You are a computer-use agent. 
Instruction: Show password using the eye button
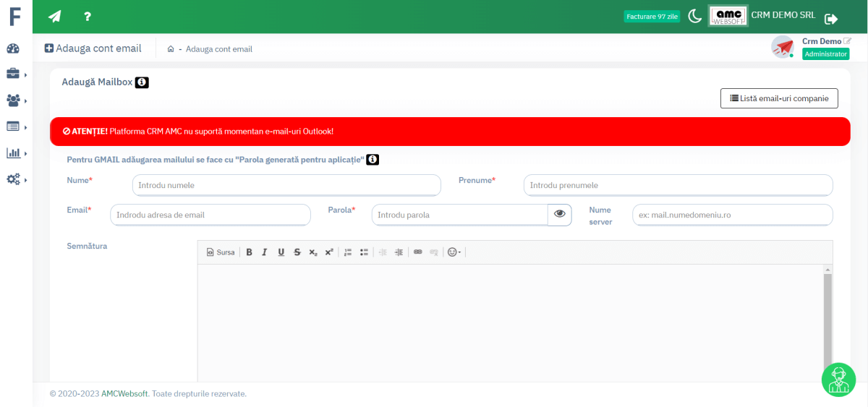[560, 215]
